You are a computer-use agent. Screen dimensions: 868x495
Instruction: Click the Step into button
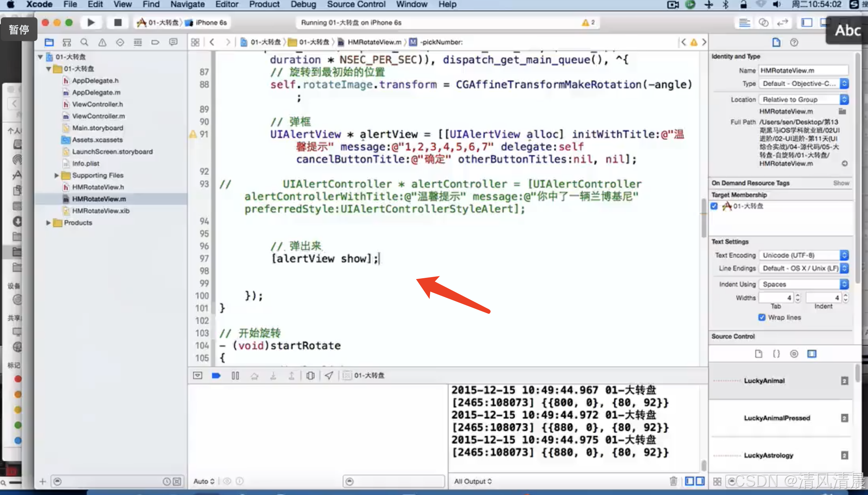273,376
